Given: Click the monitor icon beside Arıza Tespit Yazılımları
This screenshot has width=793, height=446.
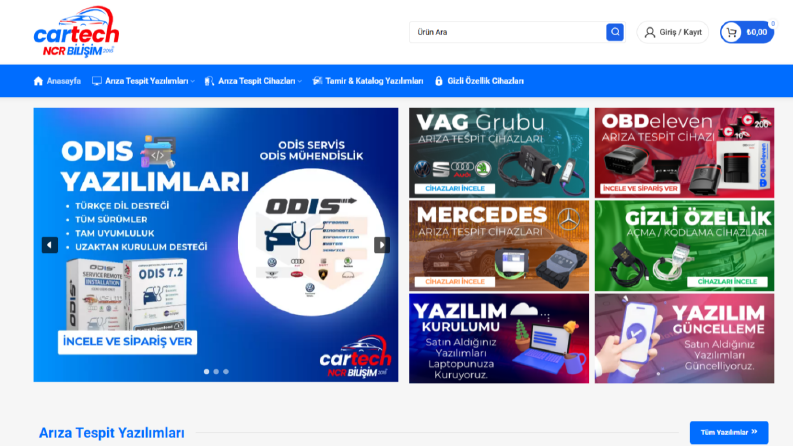Looking at the screenshot, I should click(97, 81).
